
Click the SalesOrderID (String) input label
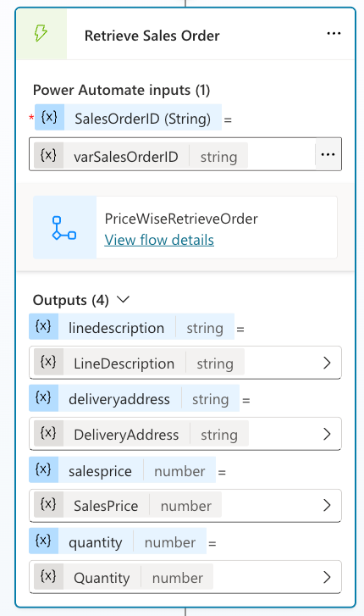(x=142, y=119)
